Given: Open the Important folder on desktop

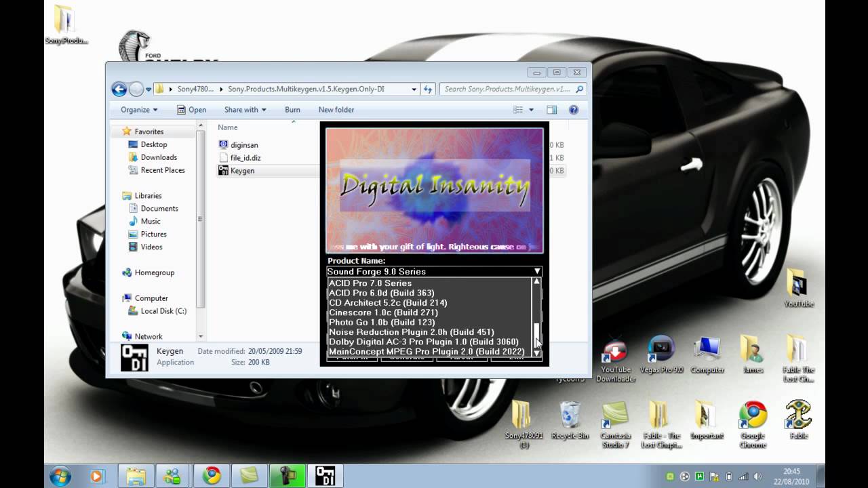Looking at the screenshot, I should point(707,420).
